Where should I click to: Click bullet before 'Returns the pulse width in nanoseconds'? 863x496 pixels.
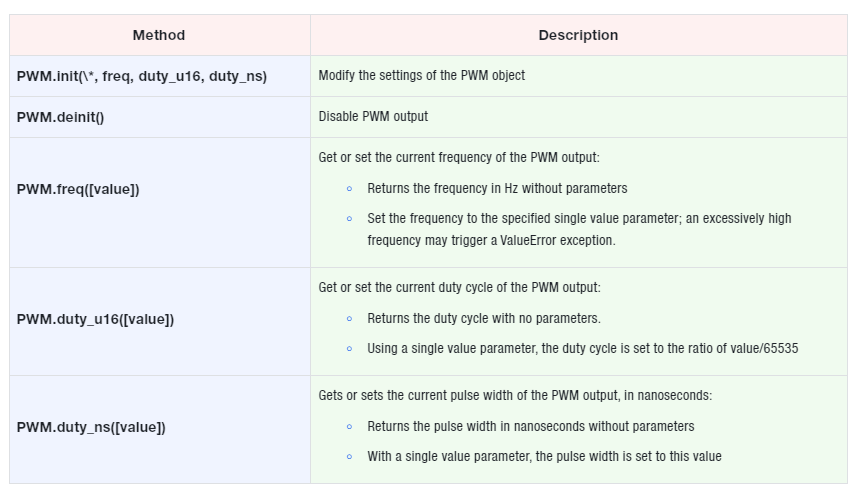tap(349, 427)
